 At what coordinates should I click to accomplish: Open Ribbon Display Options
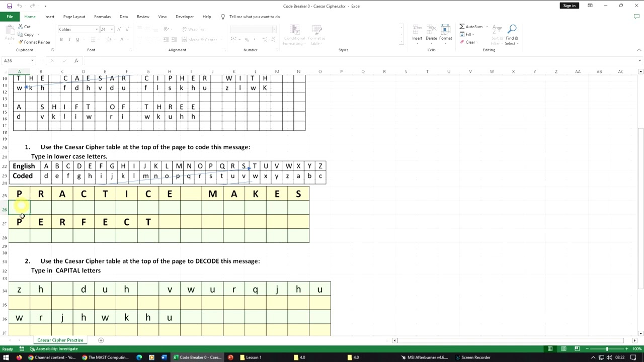590,6
